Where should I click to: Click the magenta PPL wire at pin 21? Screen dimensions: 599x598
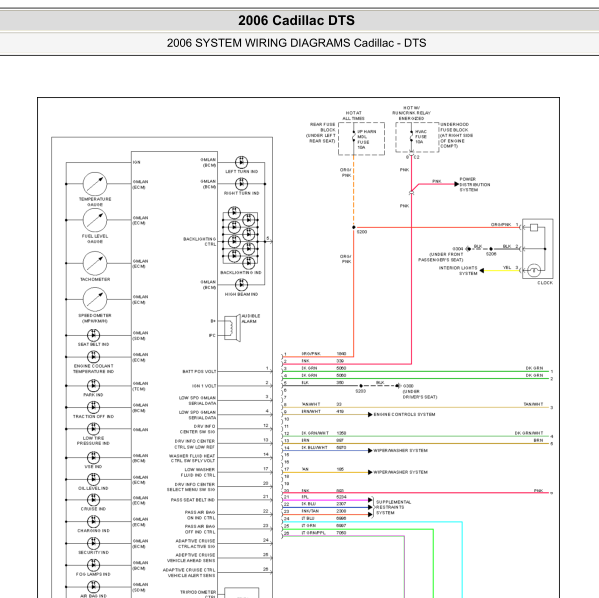[327, 500]
